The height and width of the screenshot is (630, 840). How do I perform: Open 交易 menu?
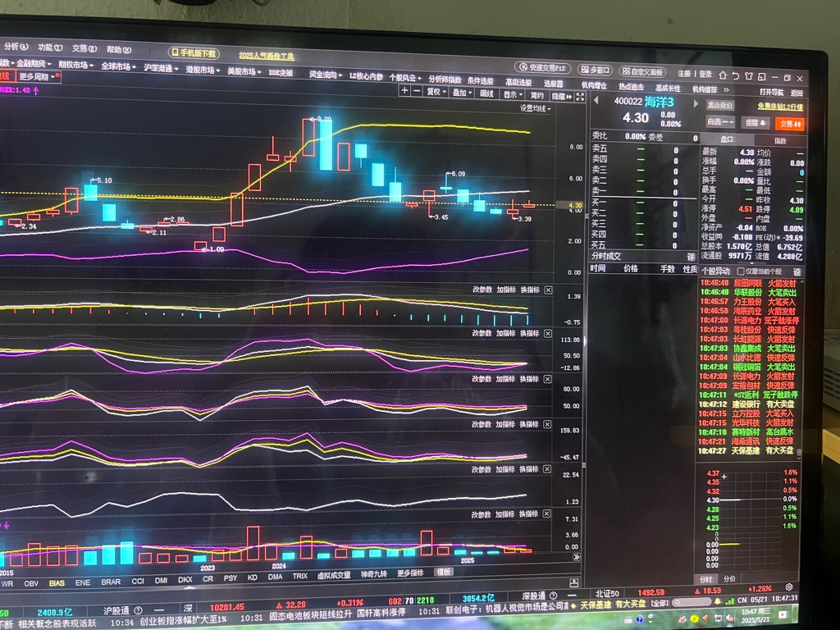[84, 48]
